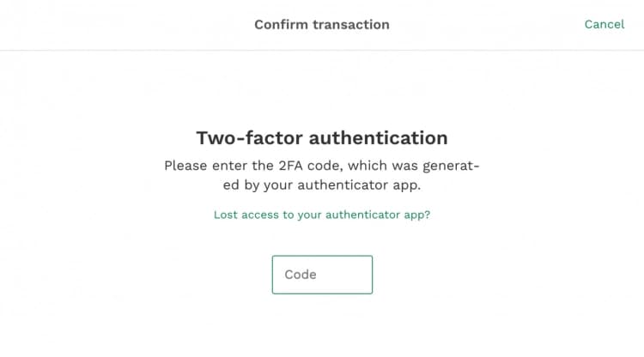The image size is (644, 357).
Task: Select "Lost access to your authenticator app?"
Action: [322, 215]
